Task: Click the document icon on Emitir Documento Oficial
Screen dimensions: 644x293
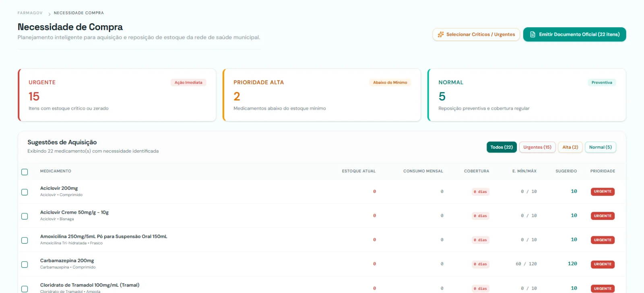Action: tap(533, 35)
